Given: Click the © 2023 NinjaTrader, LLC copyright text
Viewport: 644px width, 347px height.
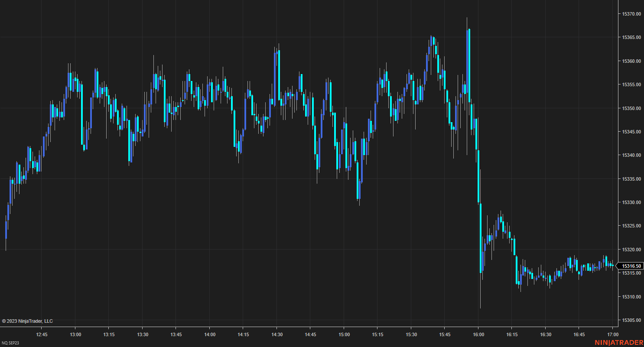Looking at the screenshot, I should 27,321.
